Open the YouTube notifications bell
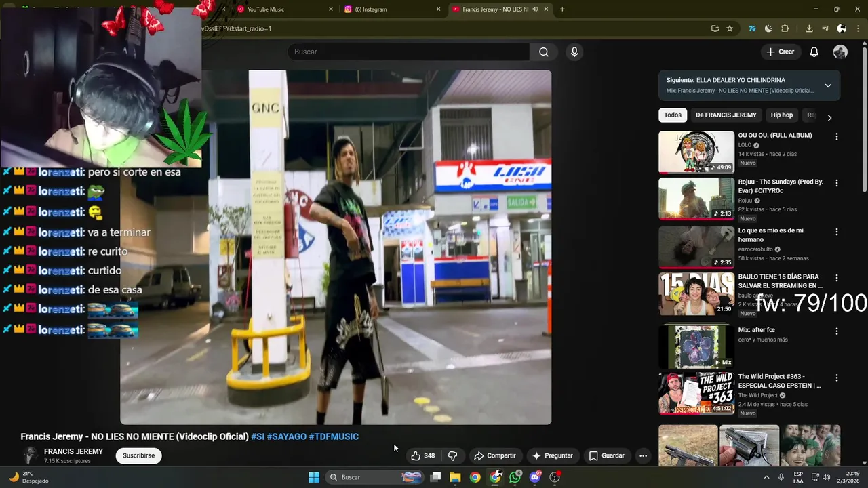Image resolution: width=868 pixels, height=488 pixels. [x=814, y=52]
